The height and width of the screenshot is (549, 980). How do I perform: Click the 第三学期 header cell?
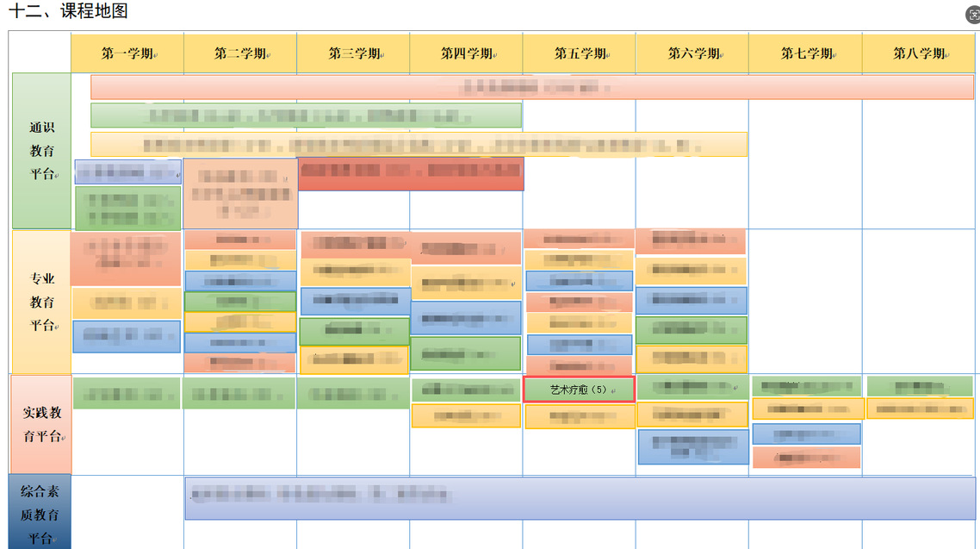(x=353, y=53)
